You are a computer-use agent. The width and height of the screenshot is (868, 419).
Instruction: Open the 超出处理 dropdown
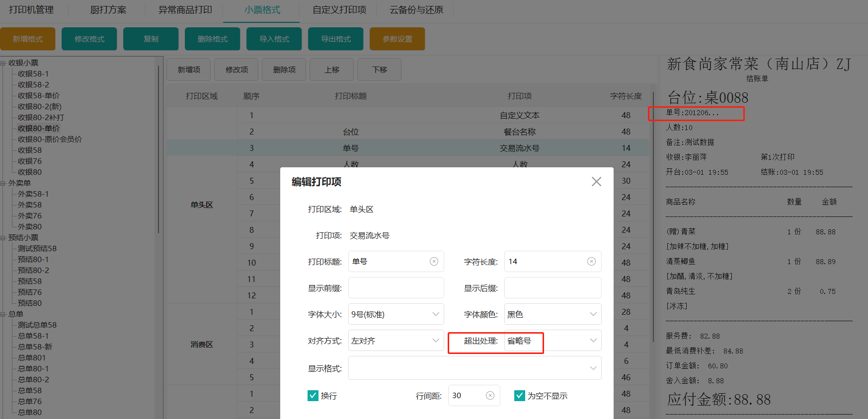(x=552, y=341)
